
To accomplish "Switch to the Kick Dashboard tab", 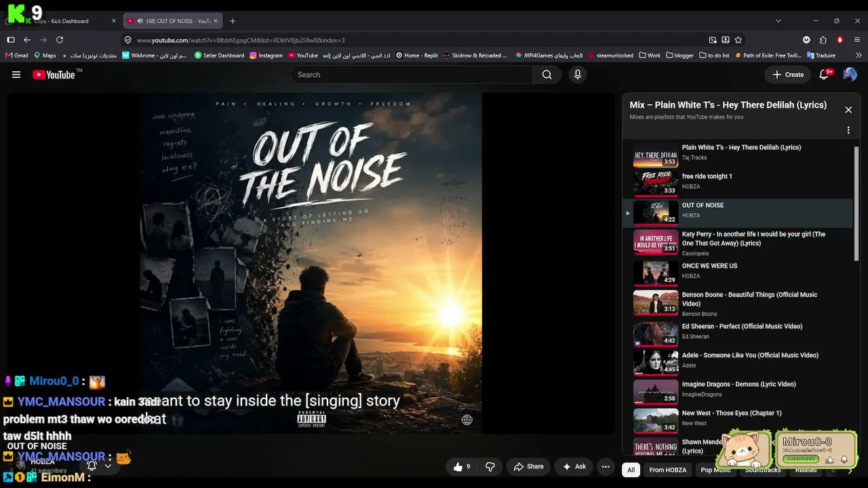I will (x=61, y=21).
